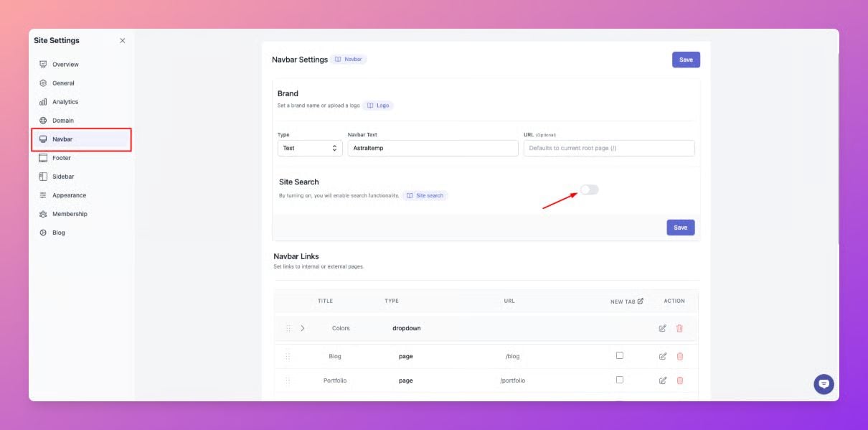Edit the Blog navbar link
Screen dimensions: 868x430
pos(662,356)
